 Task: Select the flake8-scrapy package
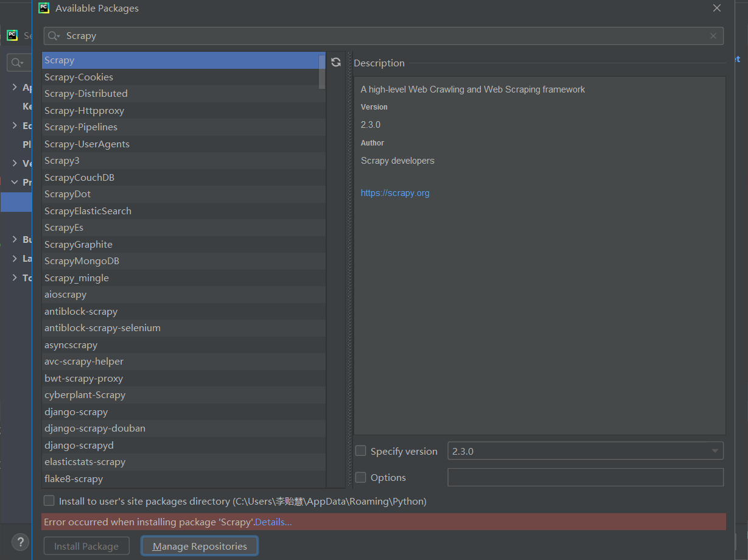(x=183, y=478)
